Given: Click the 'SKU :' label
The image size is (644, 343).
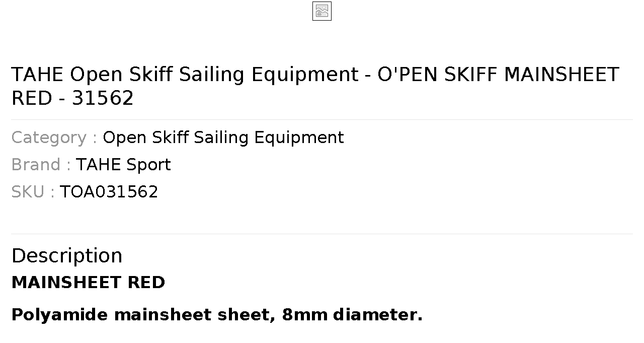Looking at the screenshot, I should (33, 192).
